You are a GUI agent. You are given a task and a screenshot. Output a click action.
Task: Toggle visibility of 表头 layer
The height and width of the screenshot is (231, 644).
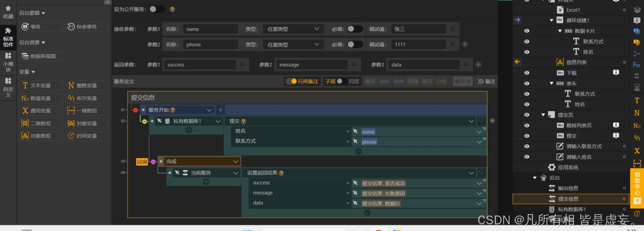click(527, 83)
